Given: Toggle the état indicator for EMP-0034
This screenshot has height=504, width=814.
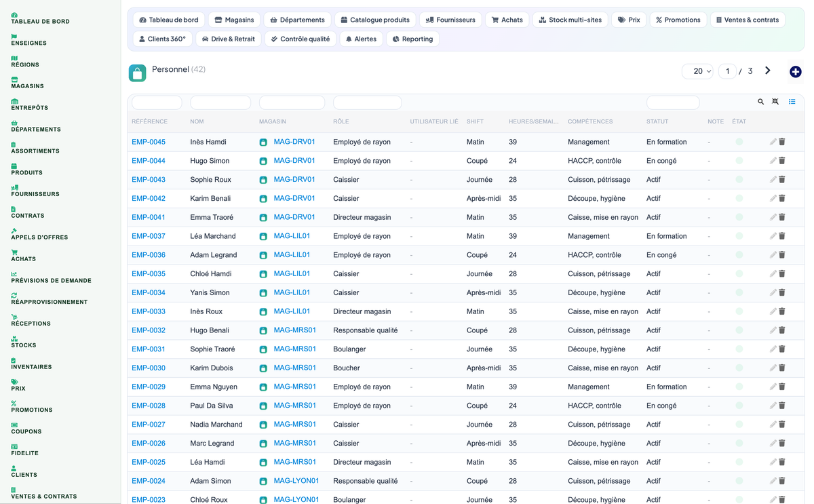Looking at the screenshot, I should click(x=739, y=293).
